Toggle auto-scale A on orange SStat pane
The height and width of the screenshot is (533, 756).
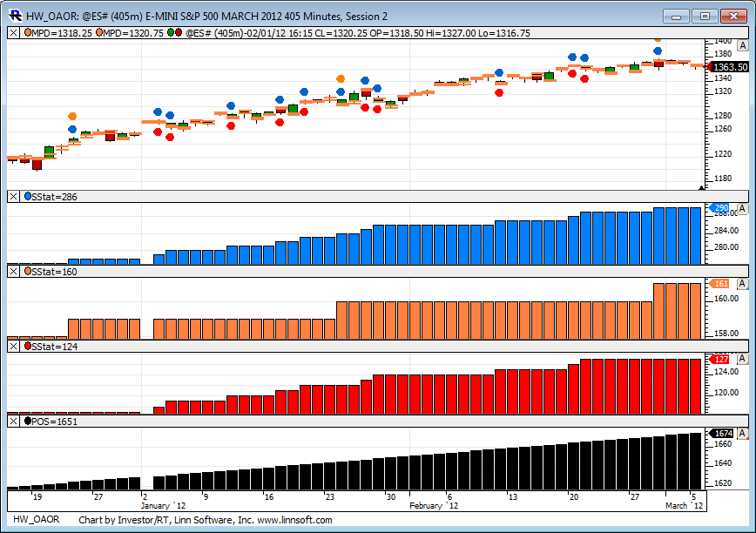741,284
